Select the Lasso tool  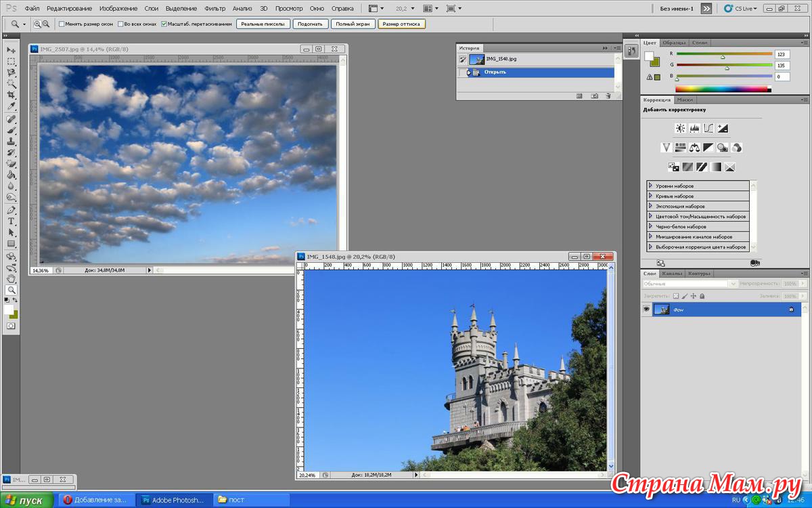(x=11, y=72)
